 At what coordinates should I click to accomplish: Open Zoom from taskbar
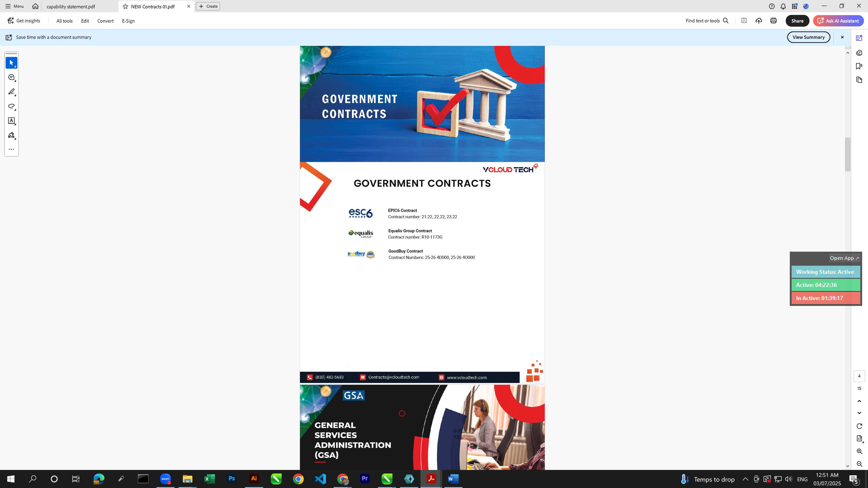click(165, 479)
